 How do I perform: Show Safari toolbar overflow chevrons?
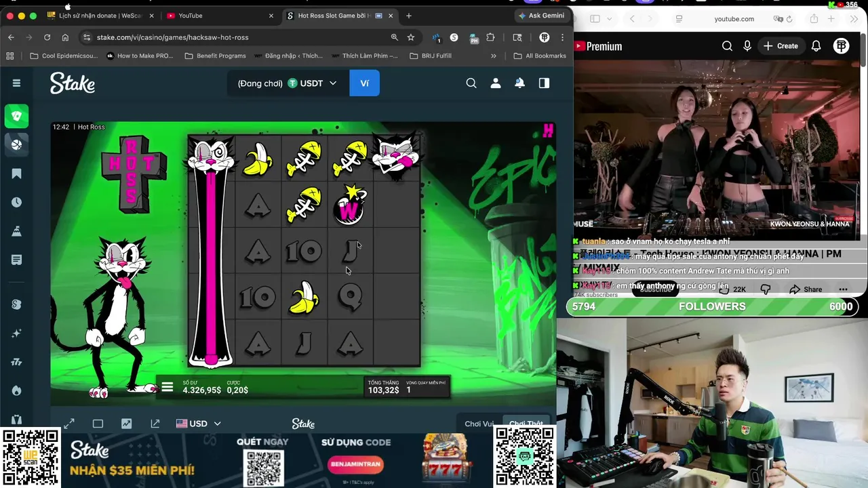tap(852, 19)
